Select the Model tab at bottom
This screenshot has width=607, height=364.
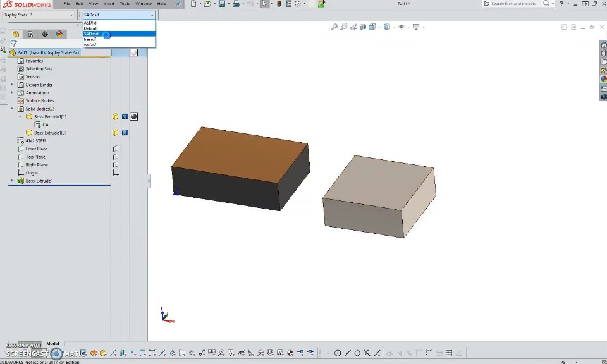point(52,344)
